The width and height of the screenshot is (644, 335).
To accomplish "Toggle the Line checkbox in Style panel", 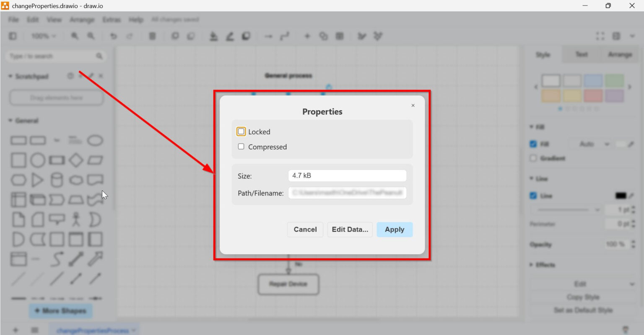I will coord(533,196).
